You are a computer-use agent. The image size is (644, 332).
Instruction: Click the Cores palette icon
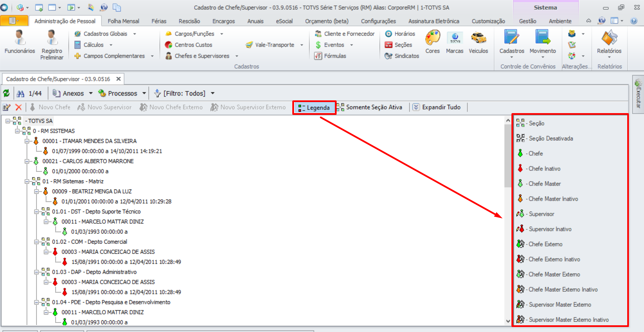click(433, 42)
